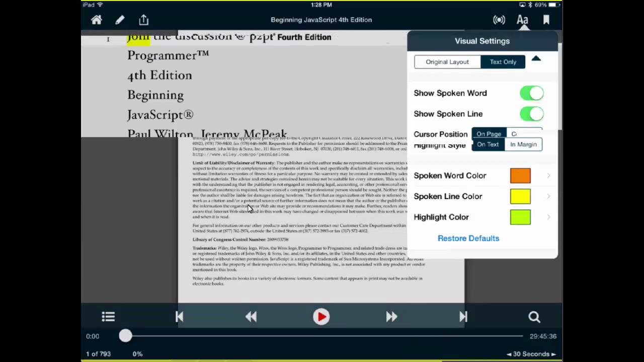Rewind playback with double-arrow button
Screen dimensions: 644x362
click(251, 317)
